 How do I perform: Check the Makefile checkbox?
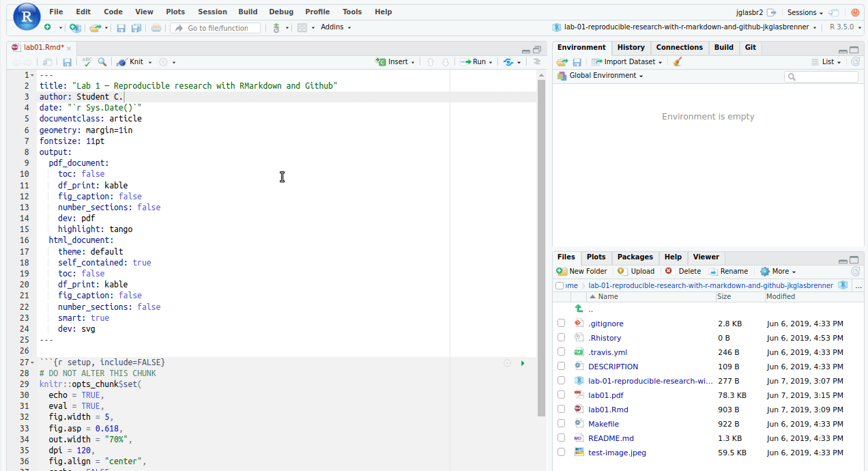[561, 423]
